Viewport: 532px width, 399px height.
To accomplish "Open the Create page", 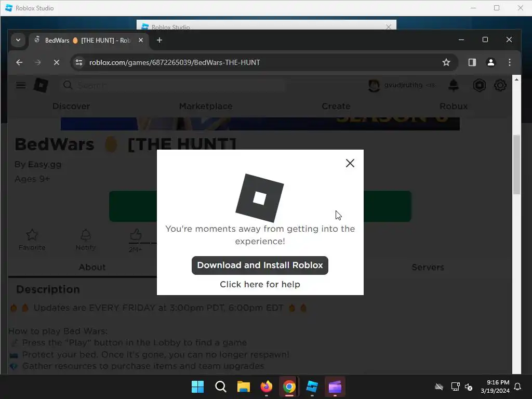I will tap(336, 106).
